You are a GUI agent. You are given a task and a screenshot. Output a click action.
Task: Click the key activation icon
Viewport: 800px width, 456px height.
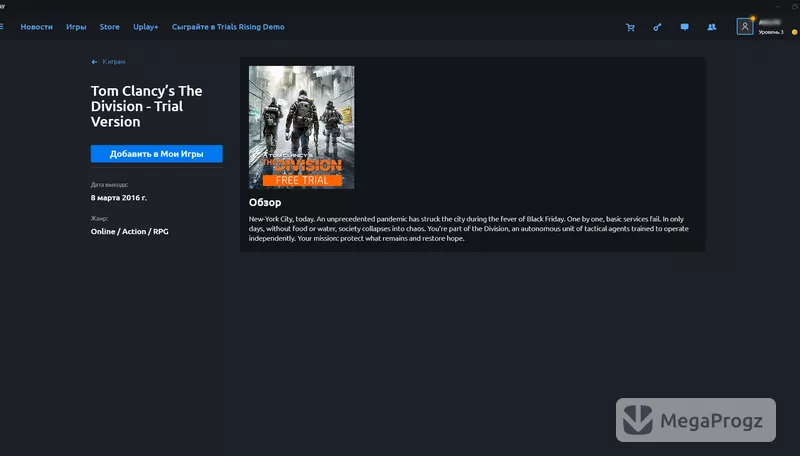point(657,27)
